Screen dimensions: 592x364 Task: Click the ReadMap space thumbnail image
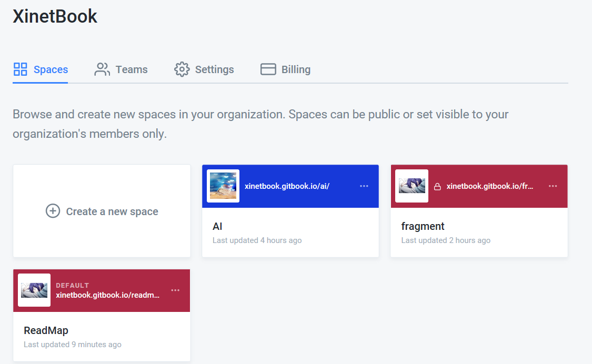click(34, 290)
